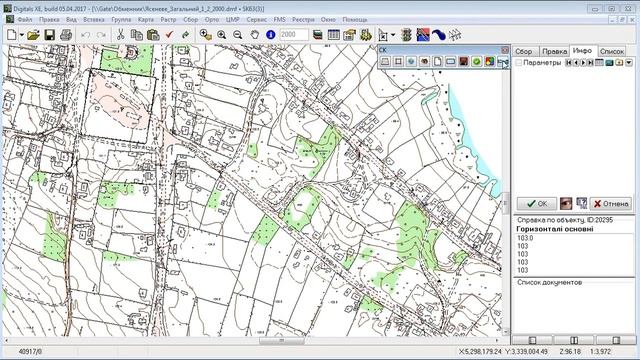
Task: Paste from the clipboard icon
Action: point(153,35)
